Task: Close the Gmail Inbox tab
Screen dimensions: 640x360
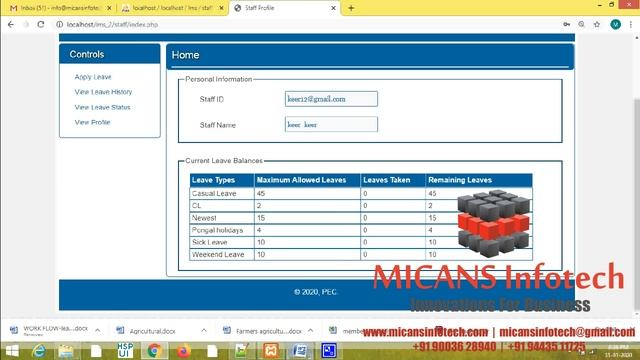Action: pos(109,8)
